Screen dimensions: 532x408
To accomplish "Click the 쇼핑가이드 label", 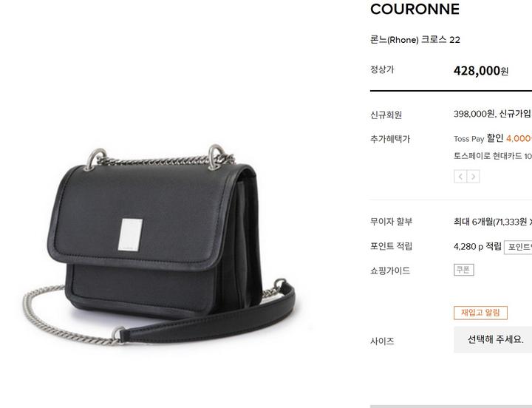I will pos(390,271).
